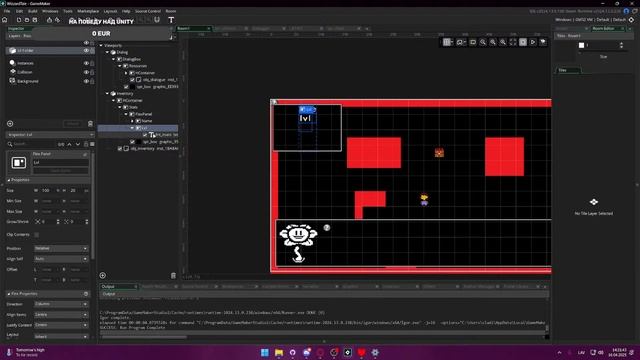Open the Build menu
The height and width of the screenshot is (360, 640).
tap(33, 11)
